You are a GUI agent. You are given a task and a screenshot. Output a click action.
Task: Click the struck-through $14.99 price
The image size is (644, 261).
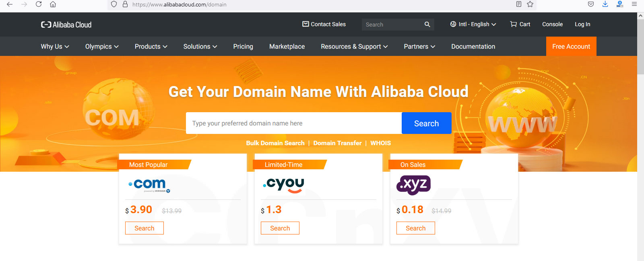(x=441, y=211)
